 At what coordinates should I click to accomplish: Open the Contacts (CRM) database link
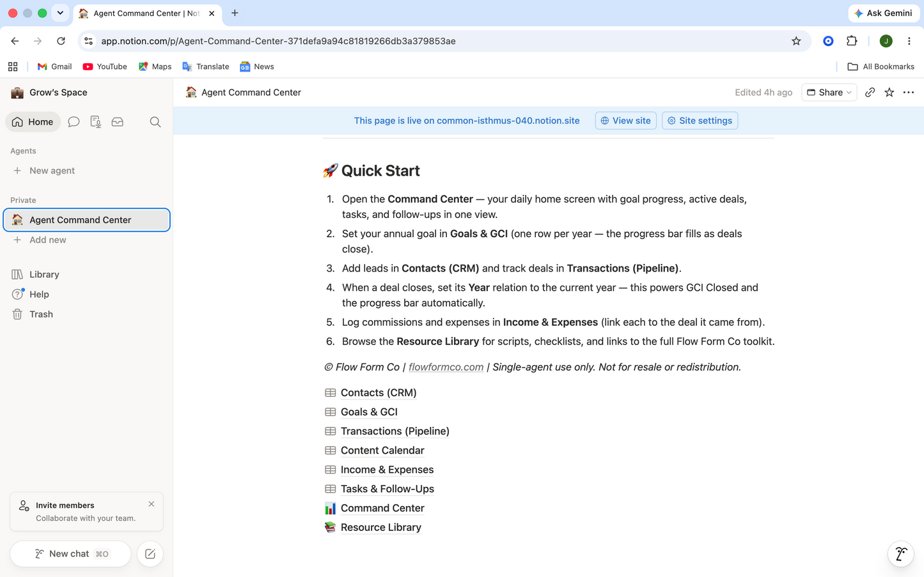(379, 392)
